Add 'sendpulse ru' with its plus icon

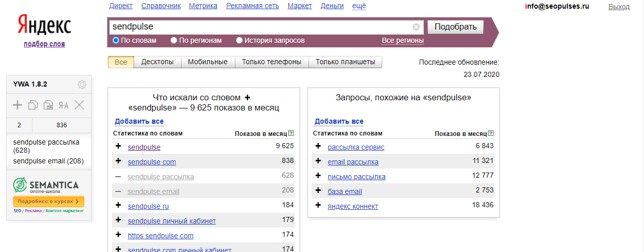tap(118, 205)
